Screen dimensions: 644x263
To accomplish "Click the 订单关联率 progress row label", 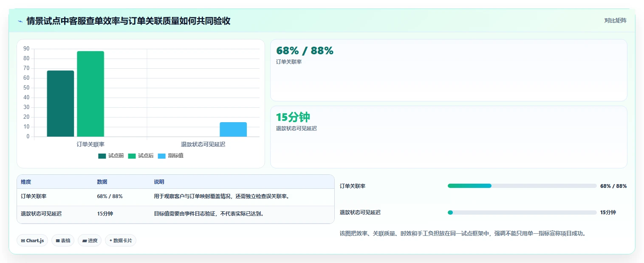I will pos(353,186).
